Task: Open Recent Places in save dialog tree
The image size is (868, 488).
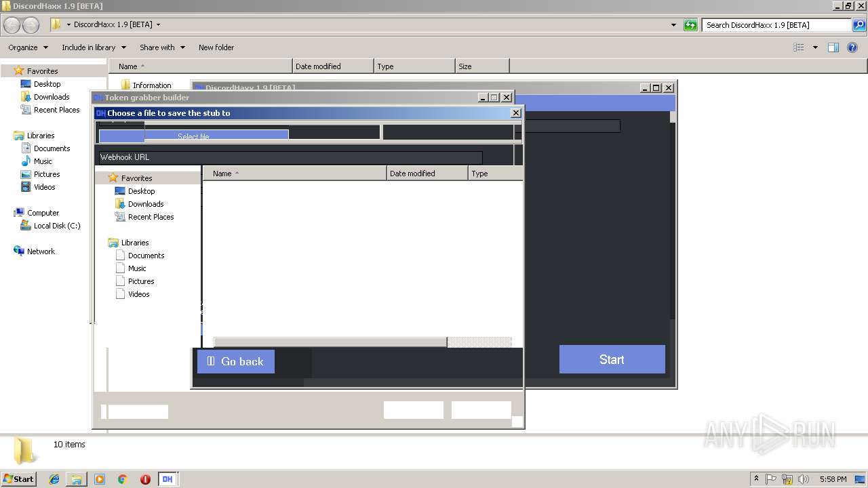Action: [151, 217]
